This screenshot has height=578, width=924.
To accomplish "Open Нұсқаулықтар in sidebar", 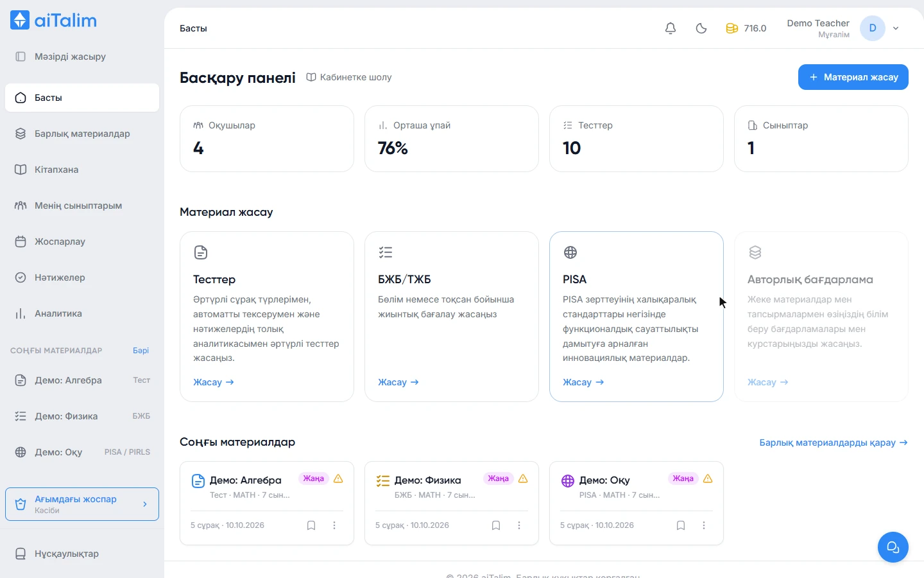I will pyautogui.click(x=82, y=554).
